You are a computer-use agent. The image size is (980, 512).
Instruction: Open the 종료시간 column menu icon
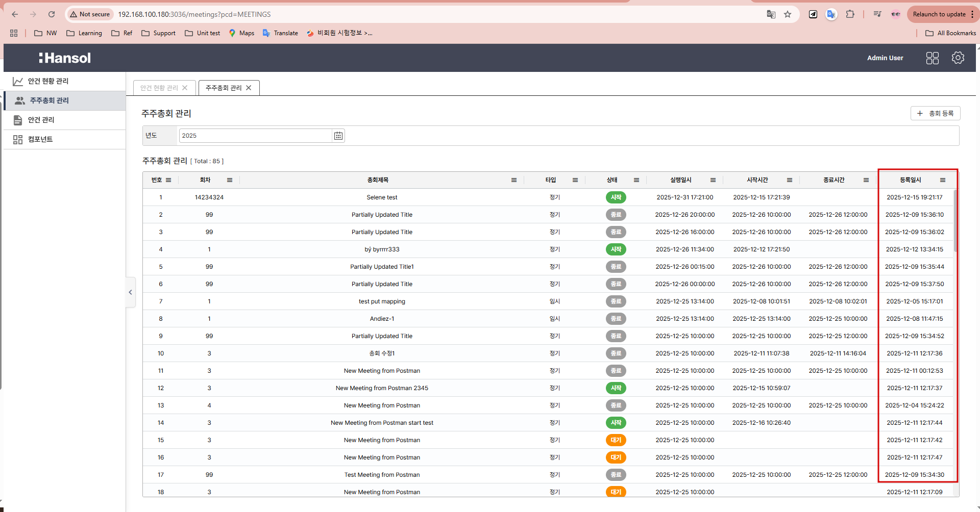click(x=866, y=180)
